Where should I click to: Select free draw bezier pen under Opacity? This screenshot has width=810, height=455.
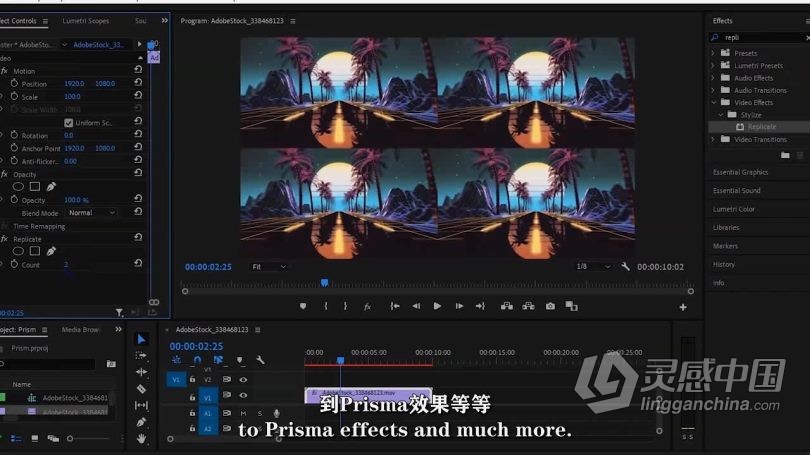[x=51, y=186]
